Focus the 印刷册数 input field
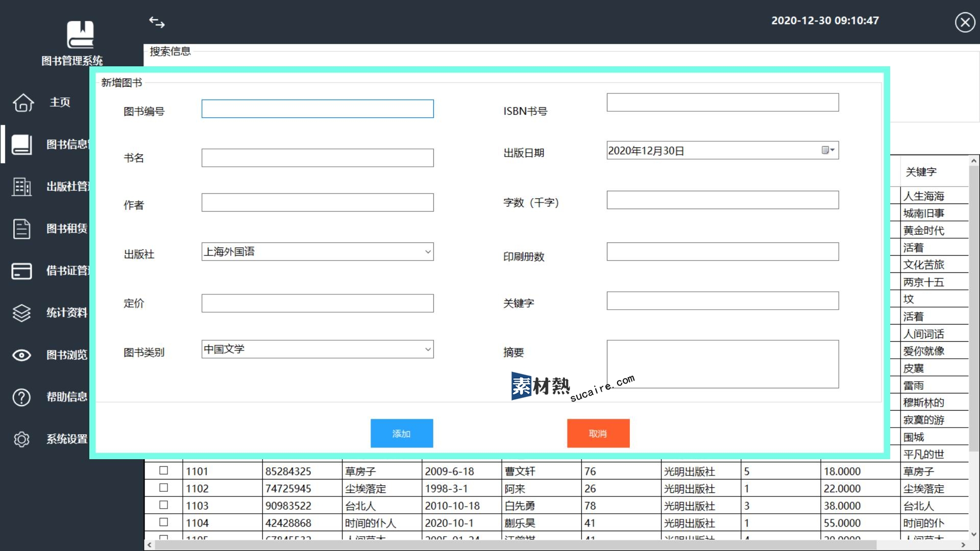The height and width of the screenshot is (551, 980). [x=722, y=252]
